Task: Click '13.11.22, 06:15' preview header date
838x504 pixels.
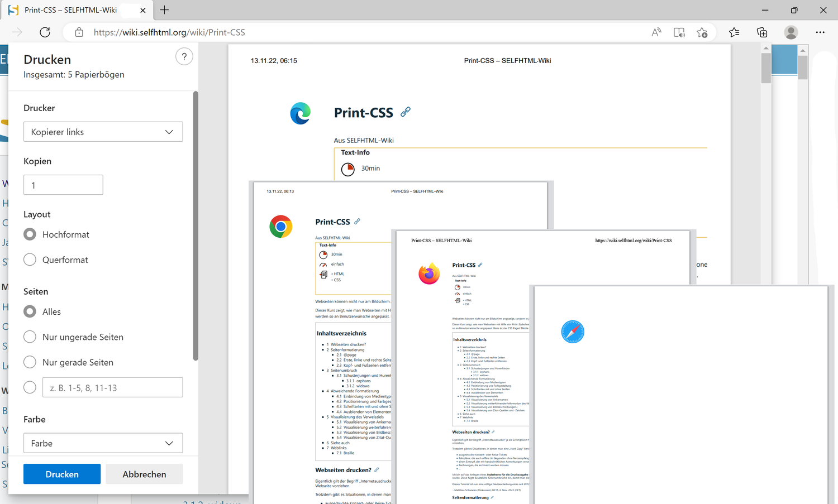Action: 274,61
